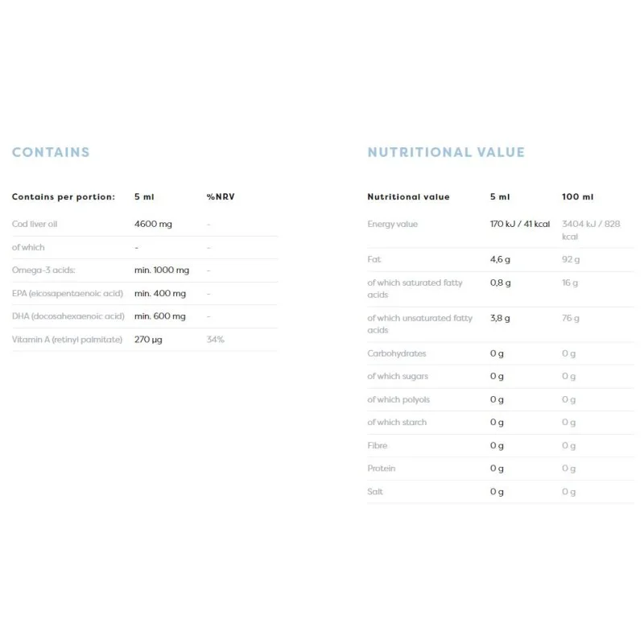
Task: Click the min. 400 mg EPA value
Action: 159,294
